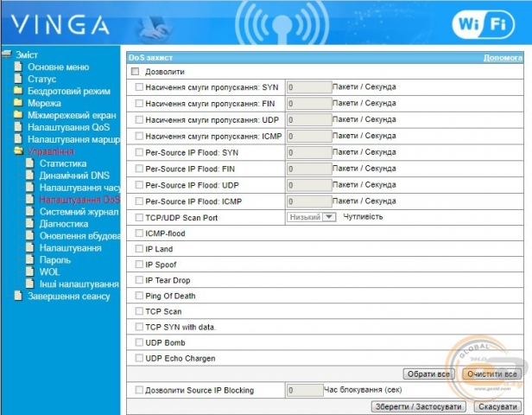Screen dimensions: 532x415
Task: Click the page icon beside Основне меню
Action: (x=18, y=67)
